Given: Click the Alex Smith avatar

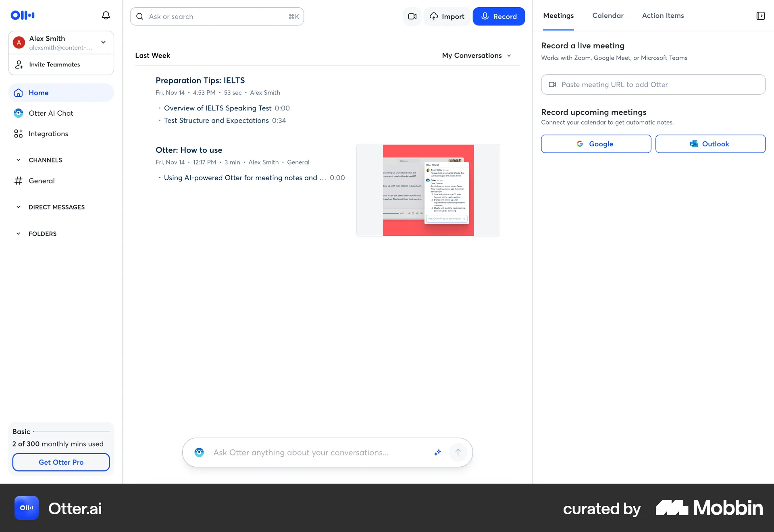Looking at the screenshot, I should [x=19, y=42].
